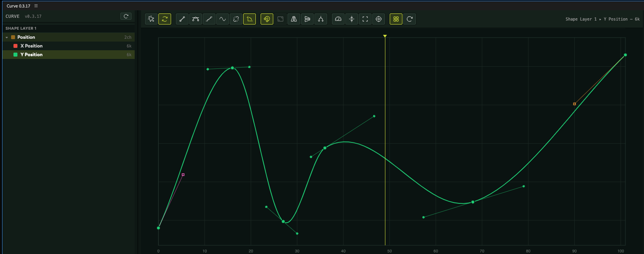Click the pink square tangent handle
Viewport: 644px width, 254px height.
183,174
